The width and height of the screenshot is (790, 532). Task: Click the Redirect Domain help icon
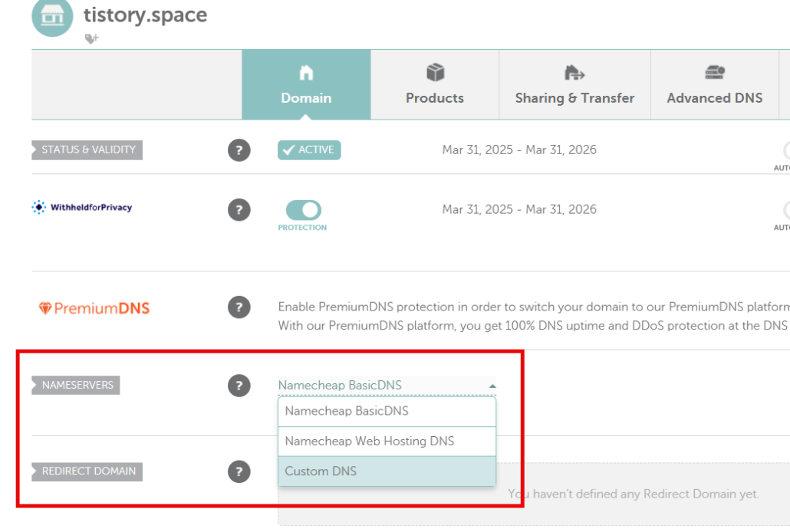[239, 471]
